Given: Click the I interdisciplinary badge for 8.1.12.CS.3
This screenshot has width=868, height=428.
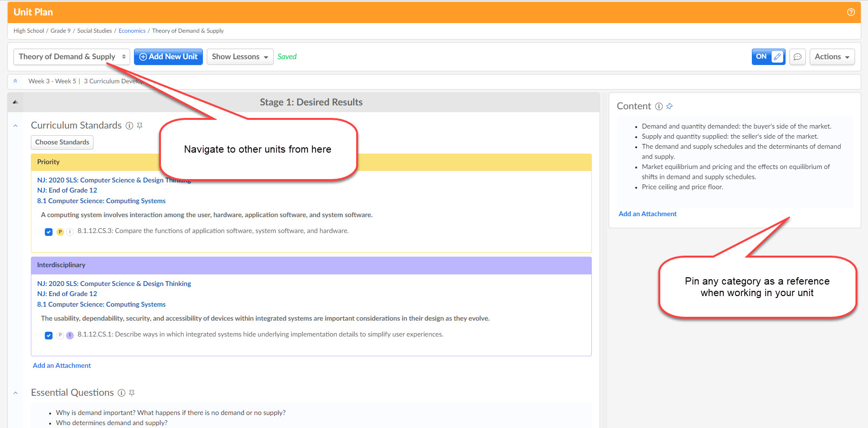Looking at the screenshot, I should [70, 232].
